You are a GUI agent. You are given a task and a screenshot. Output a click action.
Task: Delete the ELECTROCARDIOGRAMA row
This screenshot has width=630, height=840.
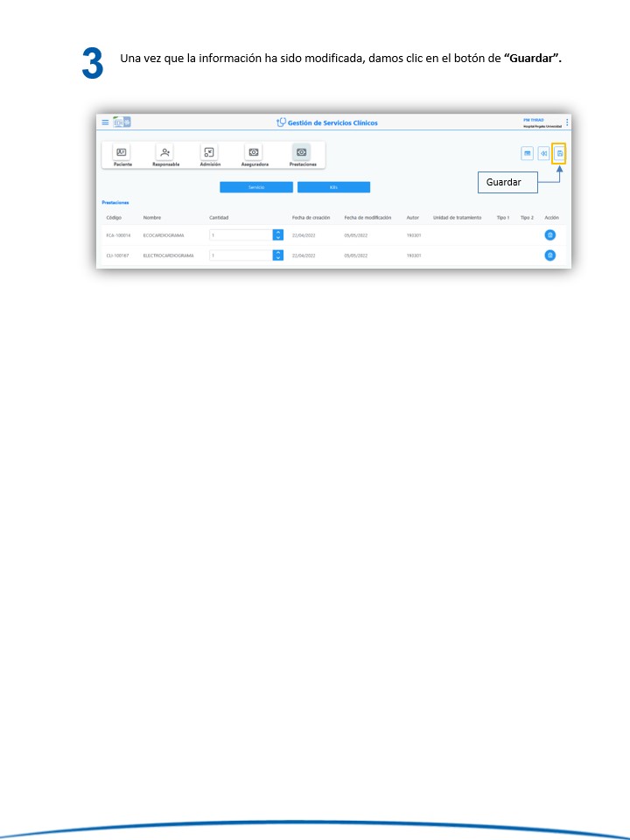[x=550, y=255]
